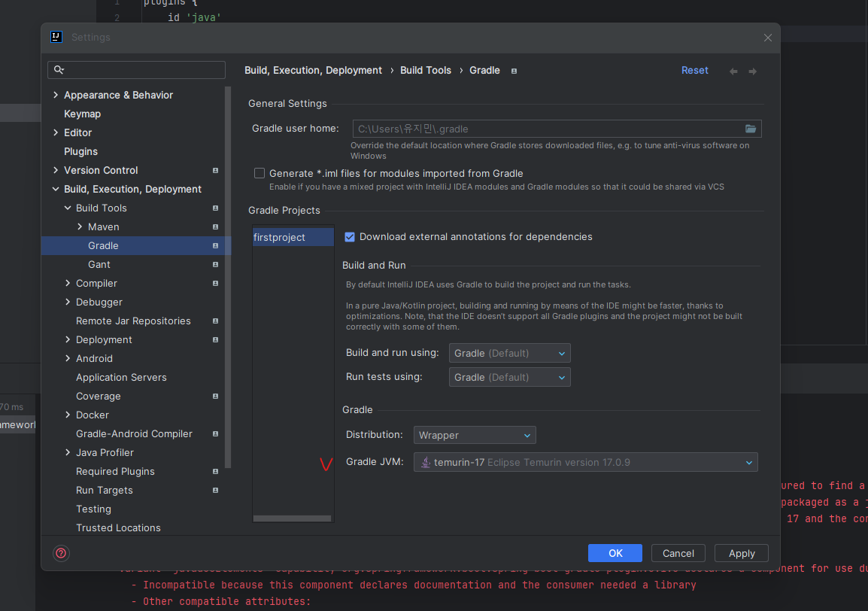Open the Run tests using dropdown
This screenshot has height=611, width=868.
pos(509,377)
